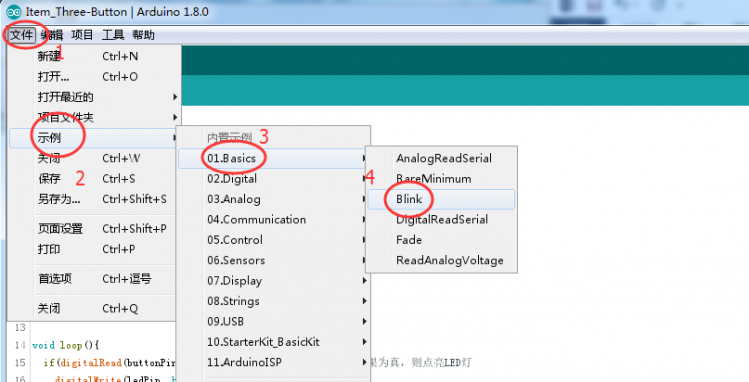Expand the 06.Sensors examples category
The height and width of the screenshot is (382, 749).
point(273,260)
